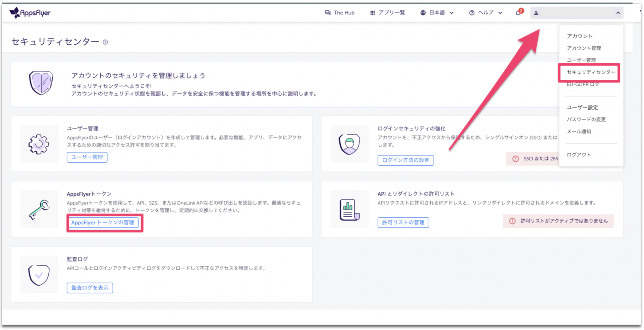Screen dimensions: 644x330
Task: Click the apps grid icon
Action: (372, 13)
